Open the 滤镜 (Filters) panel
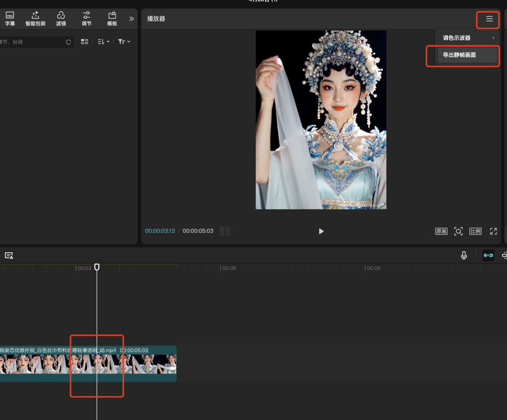Screen dimensions: 507x420 coord(61,18)
